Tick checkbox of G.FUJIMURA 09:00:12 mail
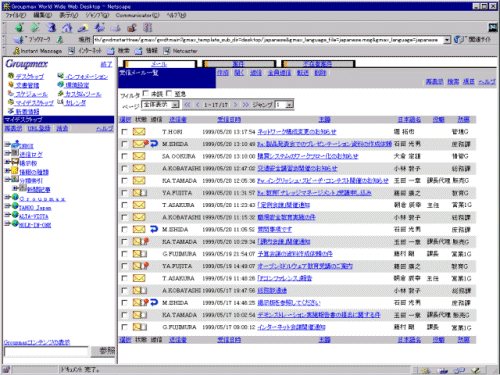 (x=124, y=327)
